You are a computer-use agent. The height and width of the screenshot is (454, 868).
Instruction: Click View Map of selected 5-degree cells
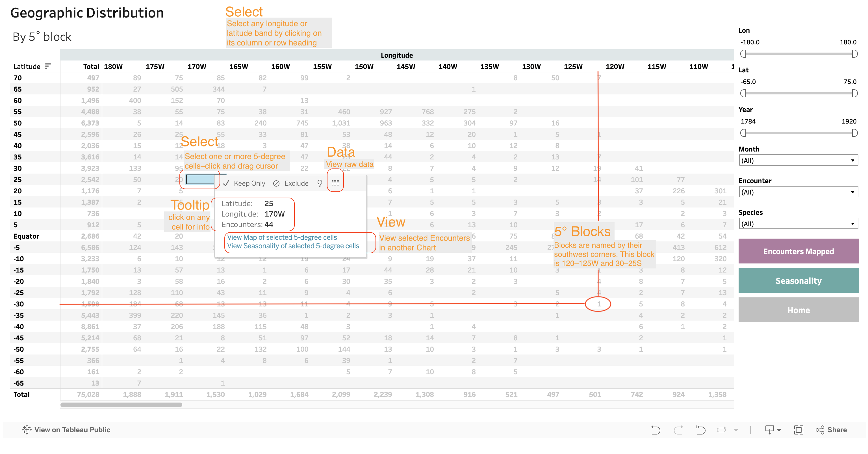282,237
